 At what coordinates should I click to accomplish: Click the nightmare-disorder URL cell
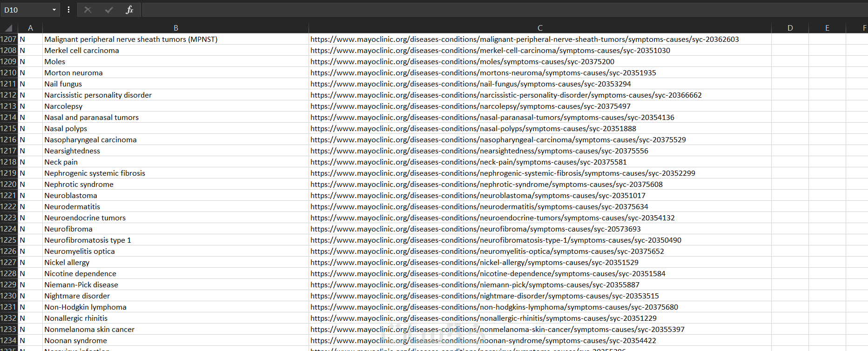pos(540,296)
